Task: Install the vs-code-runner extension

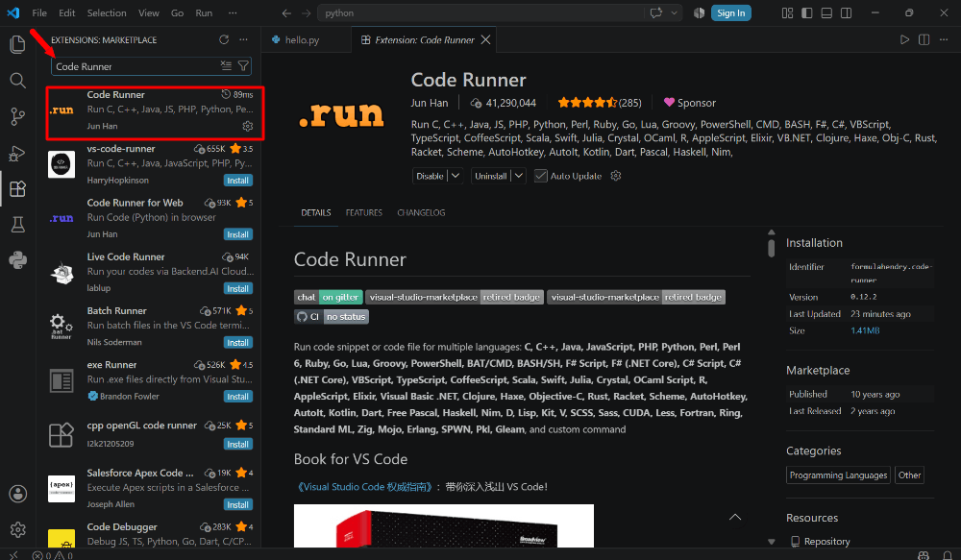Action: pos(237,181)
